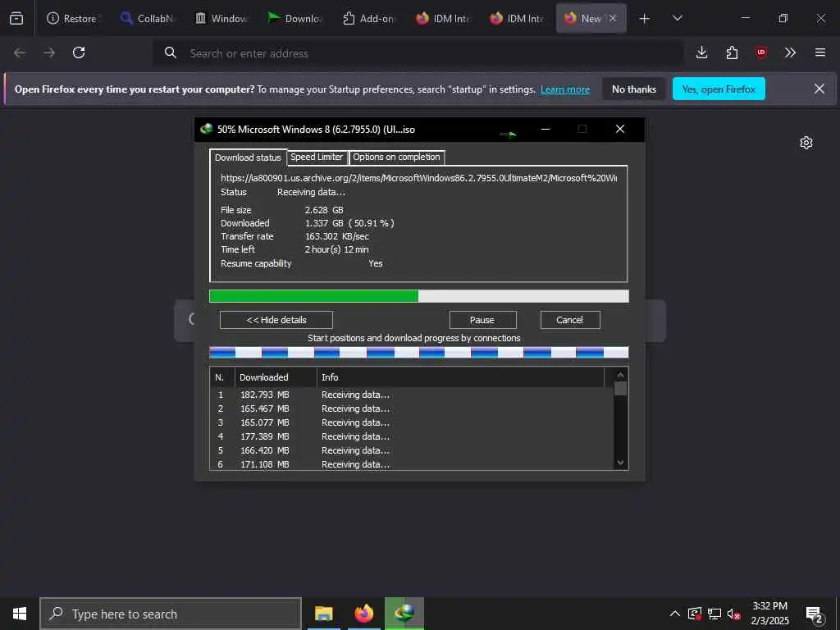Switch to the second IDM Integration tab
This screenshot has width=840, height=630.
(x=517, y=18)
